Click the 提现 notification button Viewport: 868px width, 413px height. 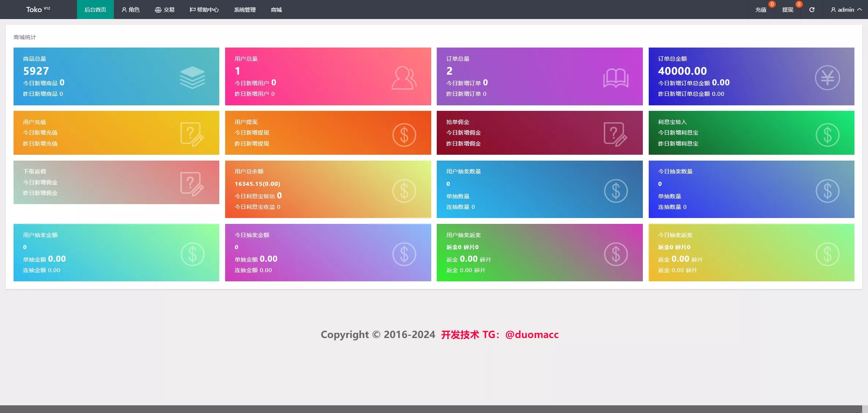(787, 10)
